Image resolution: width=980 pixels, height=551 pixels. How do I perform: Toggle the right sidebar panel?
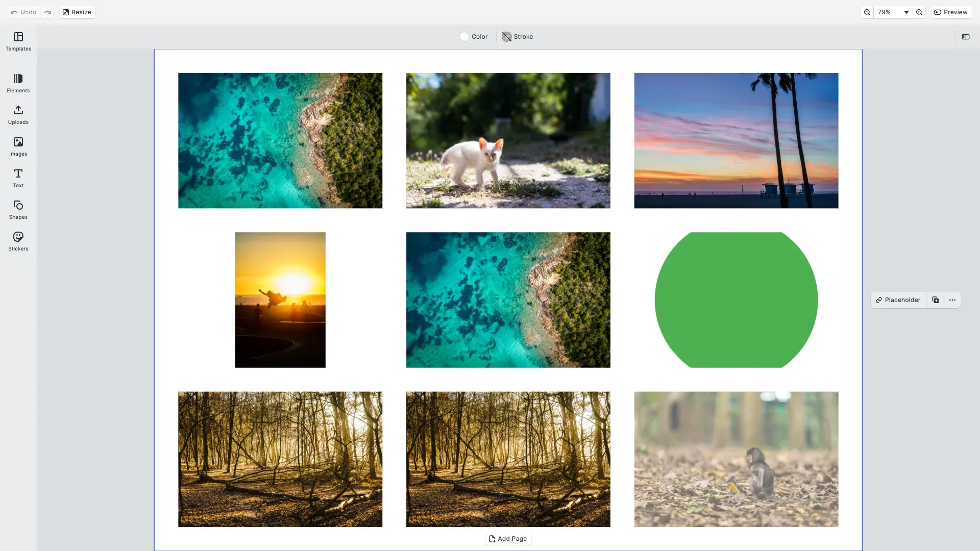(x=965, y=37)
